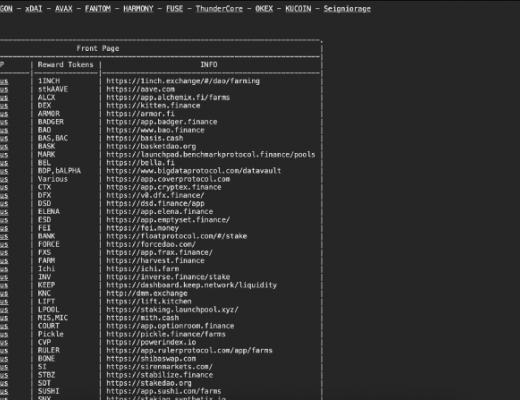Click the v0.dfx.finance URL
This screenshot has width=520, height=400.
click(155, 195)
